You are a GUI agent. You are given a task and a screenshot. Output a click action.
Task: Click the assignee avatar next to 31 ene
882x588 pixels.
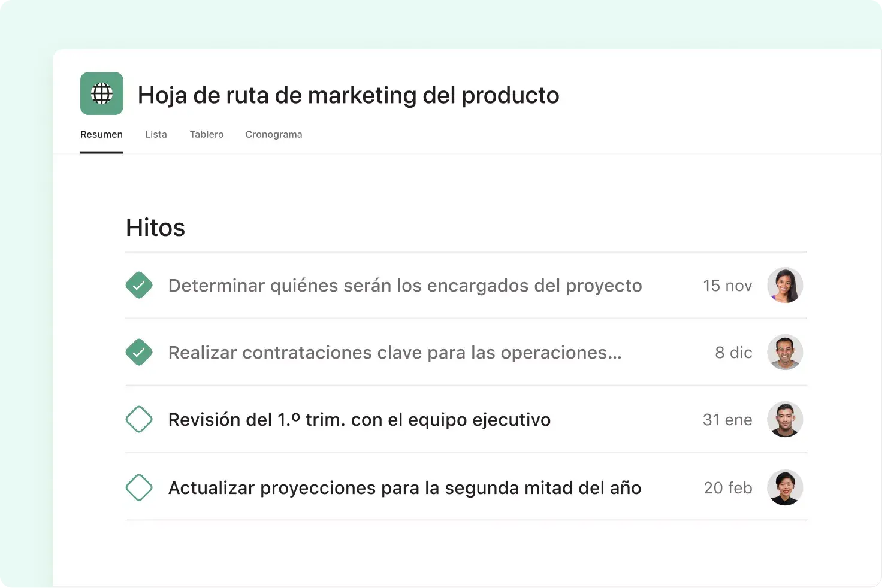785,419
